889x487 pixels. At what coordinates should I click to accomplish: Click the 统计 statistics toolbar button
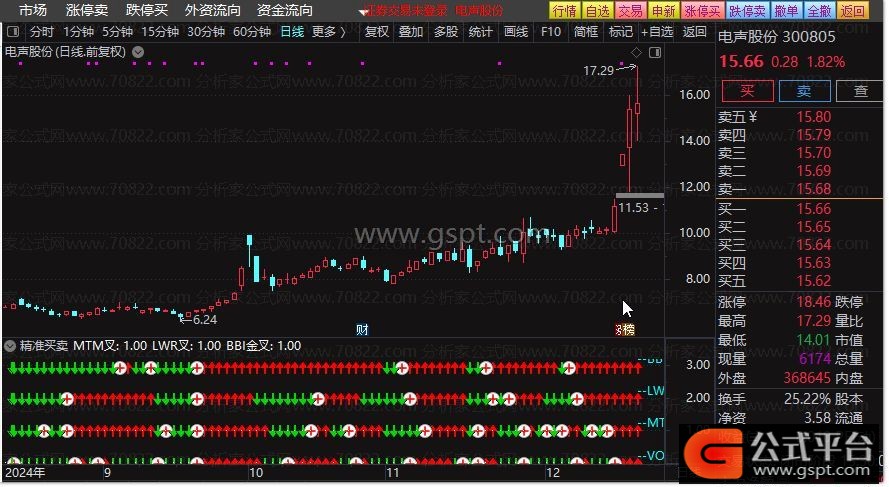coord(480,32)
